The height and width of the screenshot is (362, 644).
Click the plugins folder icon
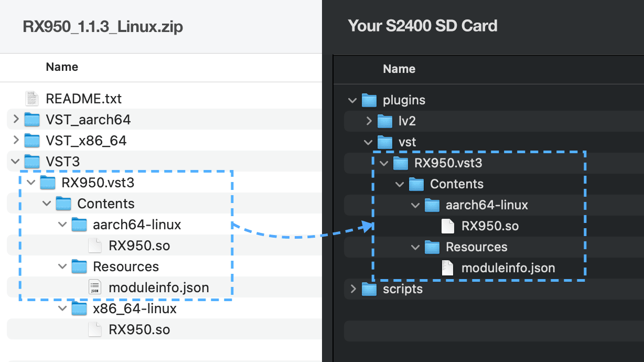(369, 100)
